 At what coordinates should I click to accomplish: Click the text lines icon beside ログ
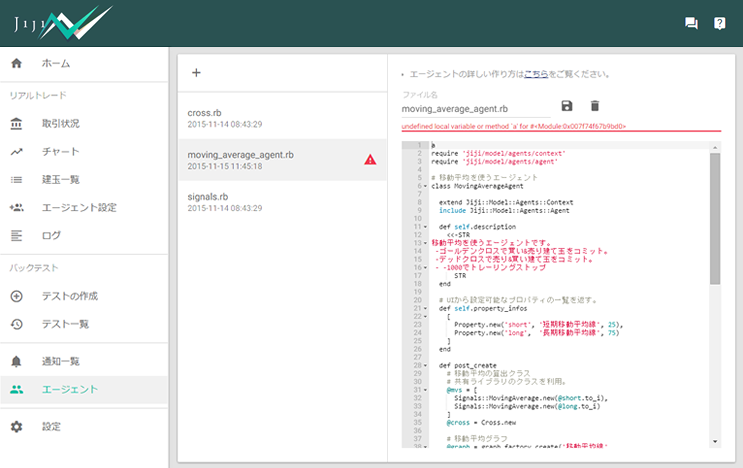(x=17, y=235)
